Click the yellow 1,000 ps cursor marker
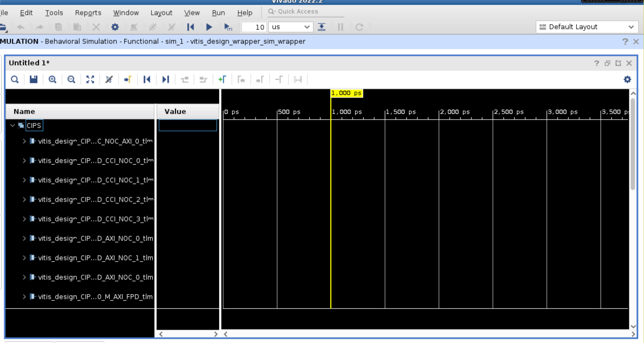This screenshot has width=644, height=343. click(346, 93)
